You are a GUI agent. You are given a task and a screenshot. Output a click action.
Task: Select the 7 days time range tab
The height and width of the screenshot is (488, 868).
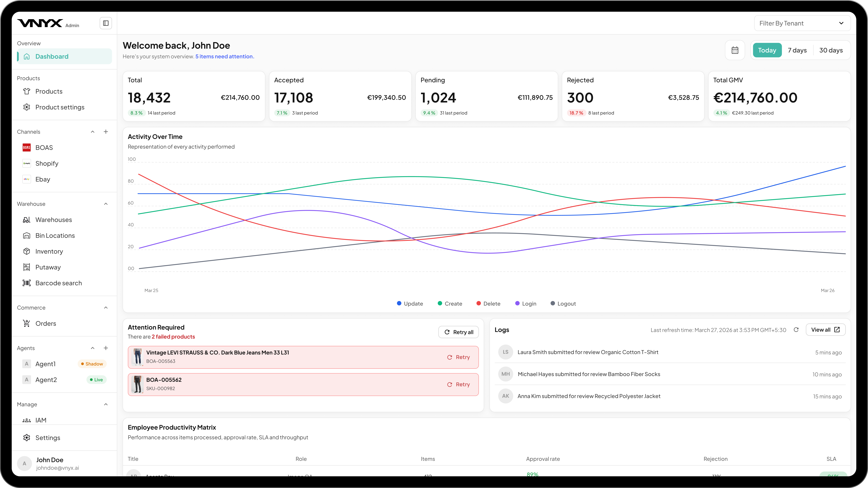(797, 50)
